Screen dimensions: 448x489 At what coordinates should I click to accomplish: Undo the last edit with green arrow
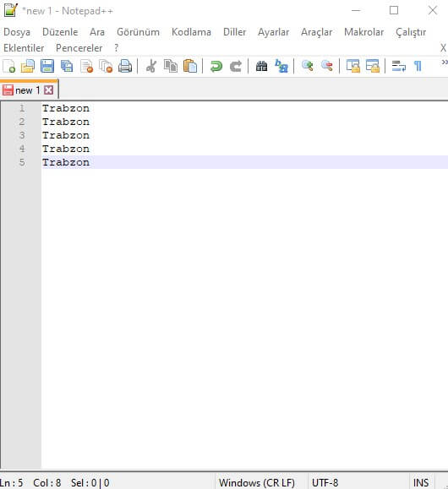click(216, 67)
